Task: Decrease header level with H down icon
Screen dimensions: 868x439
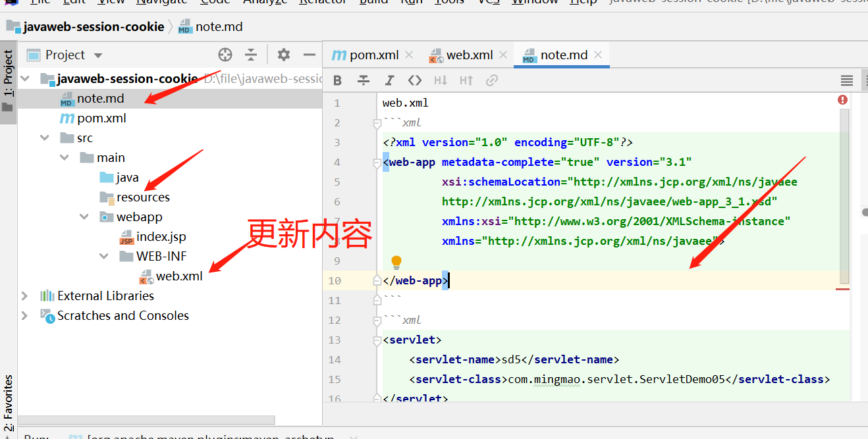Action: (x=441, y=80)
